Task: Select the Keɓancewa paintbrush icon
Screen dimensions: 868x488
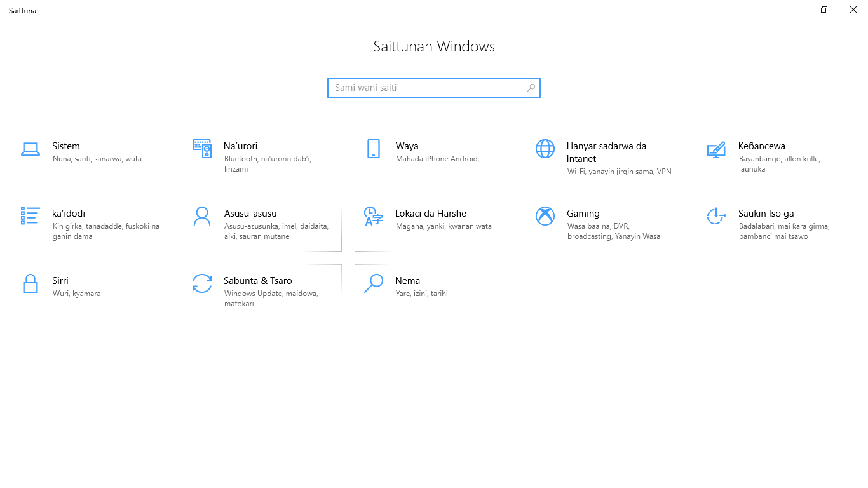Action: tap(716, 149)
